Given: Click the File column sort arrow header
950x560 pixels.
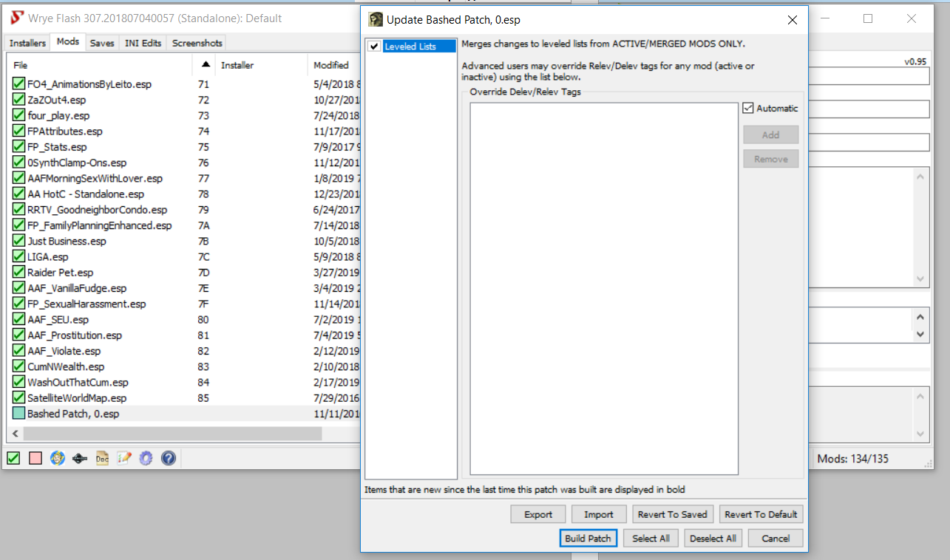Looking at the screenshot, I should (x=205, y=65).
